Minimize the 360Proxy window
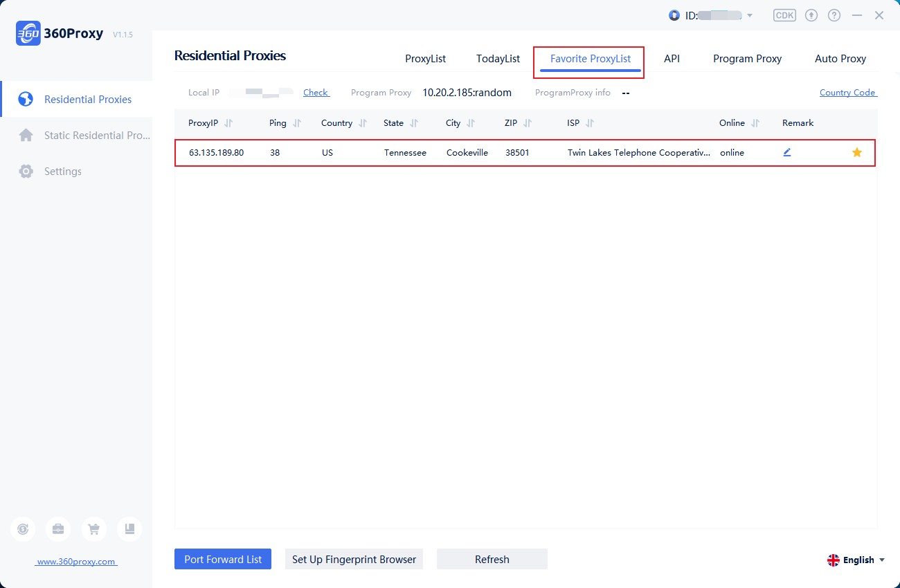 857,15
